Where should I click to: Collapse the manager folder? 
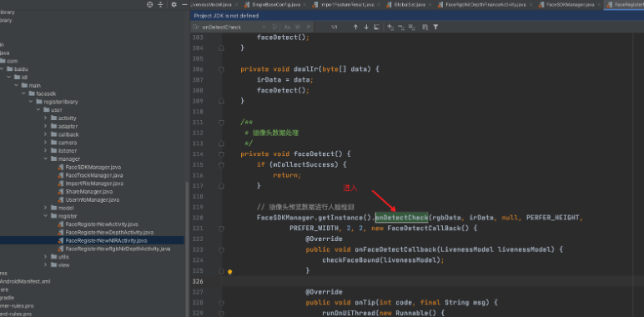point(46,158)
